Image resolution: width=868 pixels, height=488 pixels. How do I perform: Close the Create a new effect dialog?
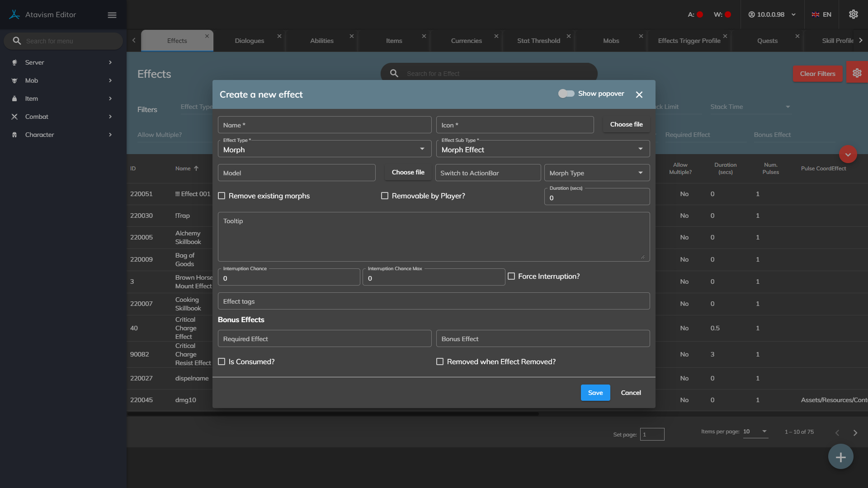[639, 94]
